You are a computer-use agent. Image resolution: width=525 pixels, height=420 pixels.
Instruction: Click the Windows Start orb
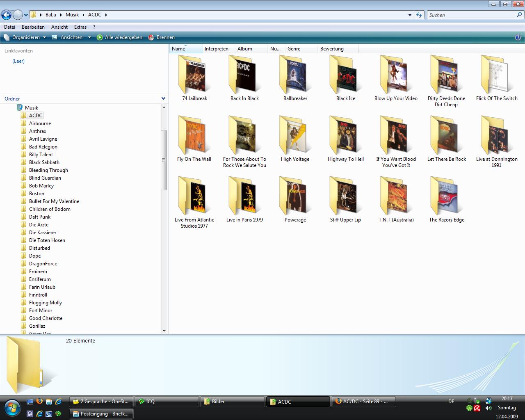point(12,408)
